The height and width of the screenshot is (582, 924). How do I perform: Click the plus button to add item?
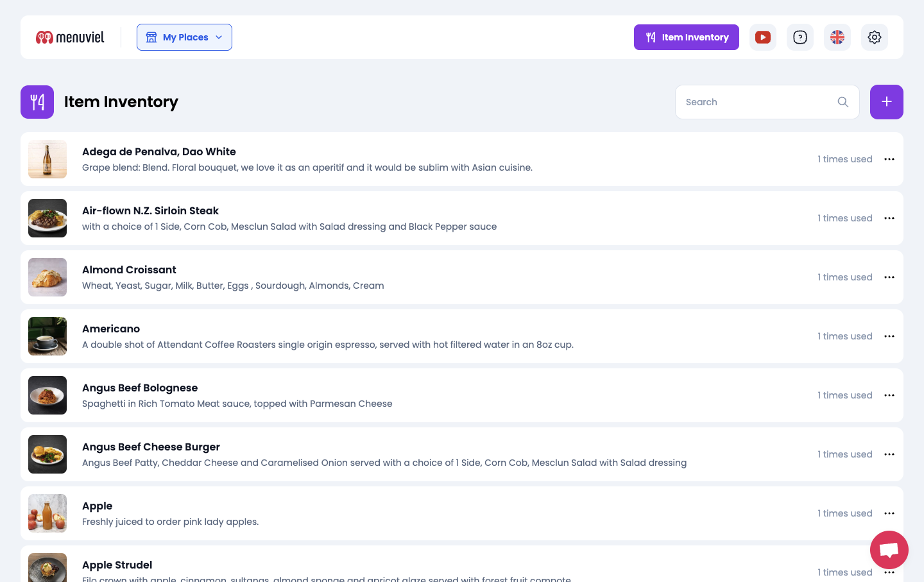pos(886,102)
